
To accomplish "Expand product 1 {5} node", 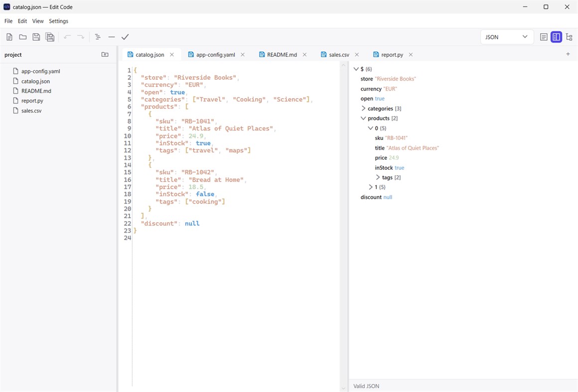I will 370,187.
